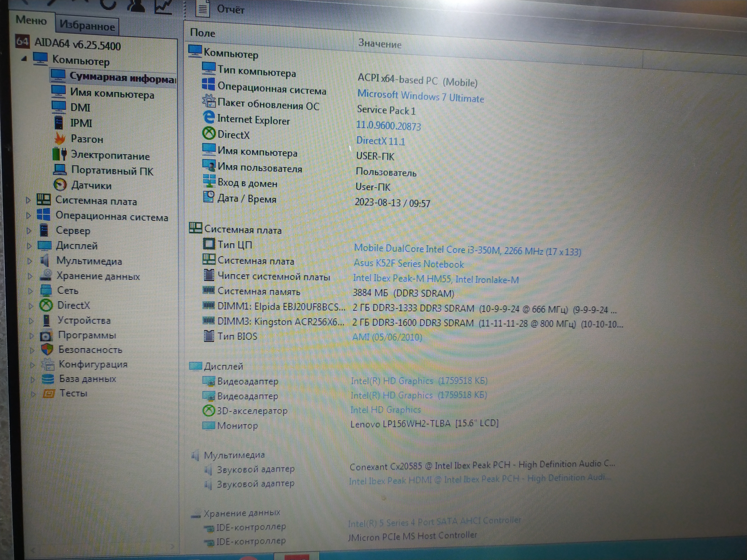Expand the Сеть tree node
Screen dimensions: 747x560
pos(30,291)
